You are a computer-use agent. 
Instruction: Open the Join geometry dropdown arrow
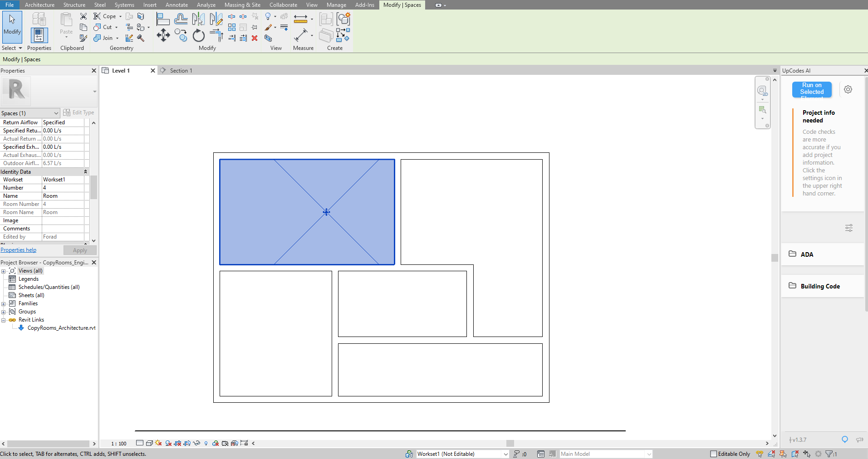(117, 38)
